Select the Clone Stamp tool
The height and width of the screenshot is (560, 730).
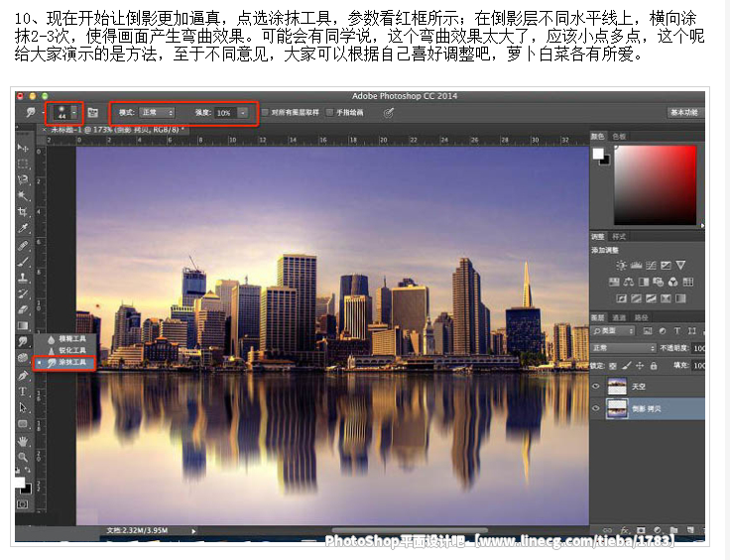coord(23,278)
